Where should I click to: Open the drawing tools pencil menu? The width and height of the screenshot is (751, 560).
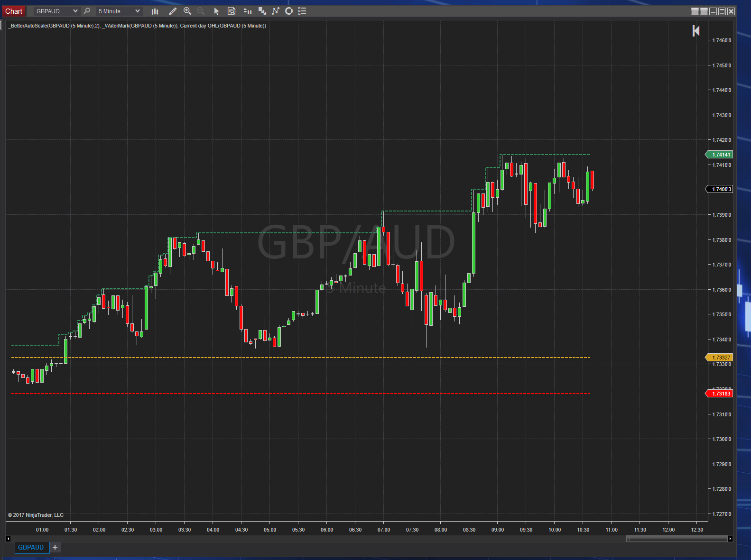click(x=173, y=11)
